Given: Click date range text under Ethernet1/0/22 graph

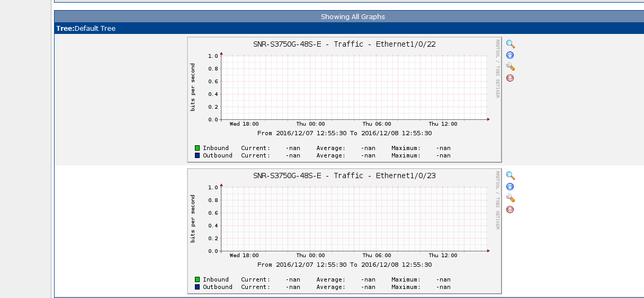Looking at the screenshot, I should (344, 133).
